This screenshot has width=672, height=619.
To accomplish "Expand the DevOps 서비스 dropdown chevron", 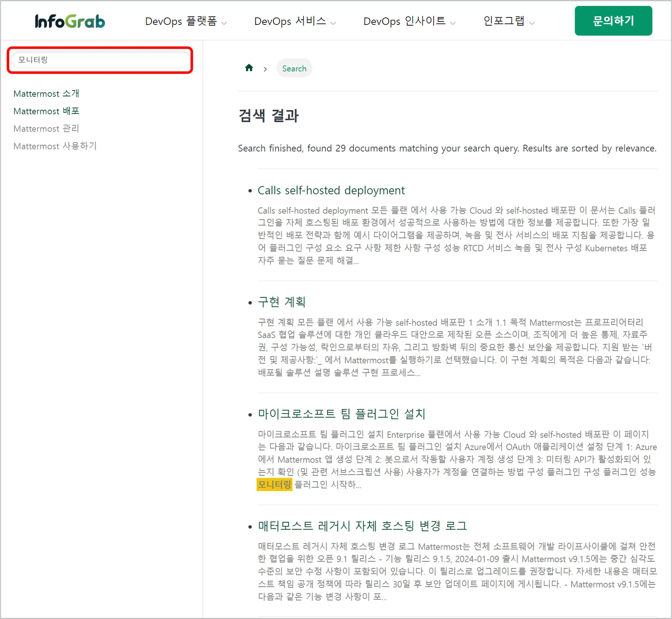I will [x=333, y=23].
